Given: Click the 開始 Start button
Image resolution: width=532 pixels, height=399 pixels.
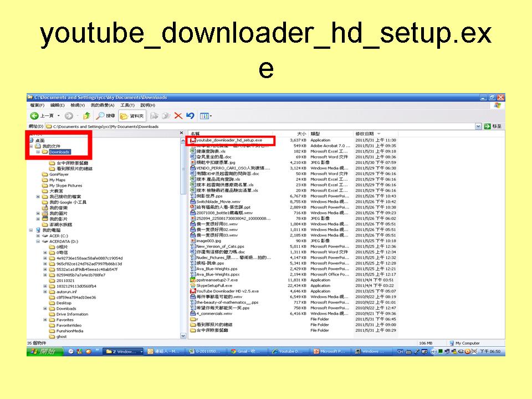Looking at the screenshot, I should pos(45,351).
